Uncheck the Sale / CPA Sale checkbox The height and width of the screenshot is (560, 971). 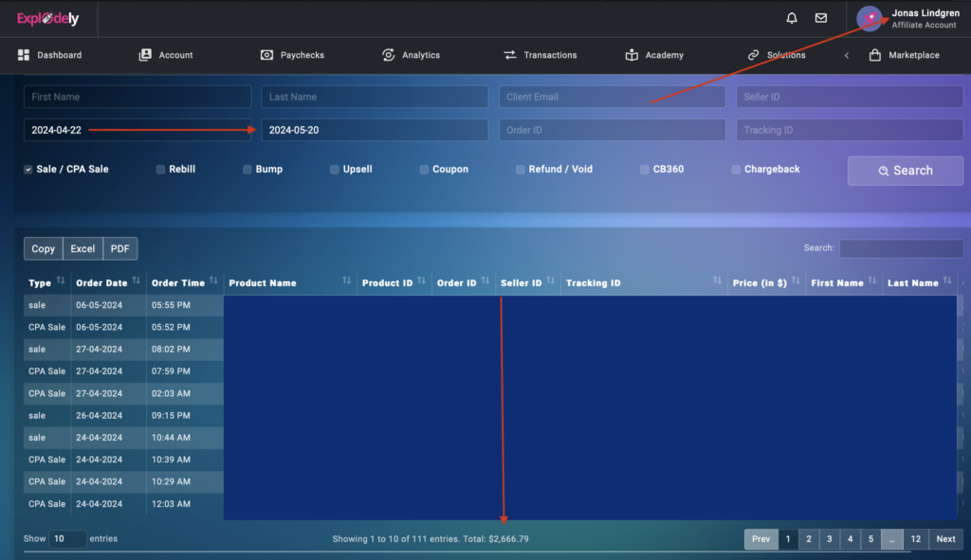click(x=28, y=170)
